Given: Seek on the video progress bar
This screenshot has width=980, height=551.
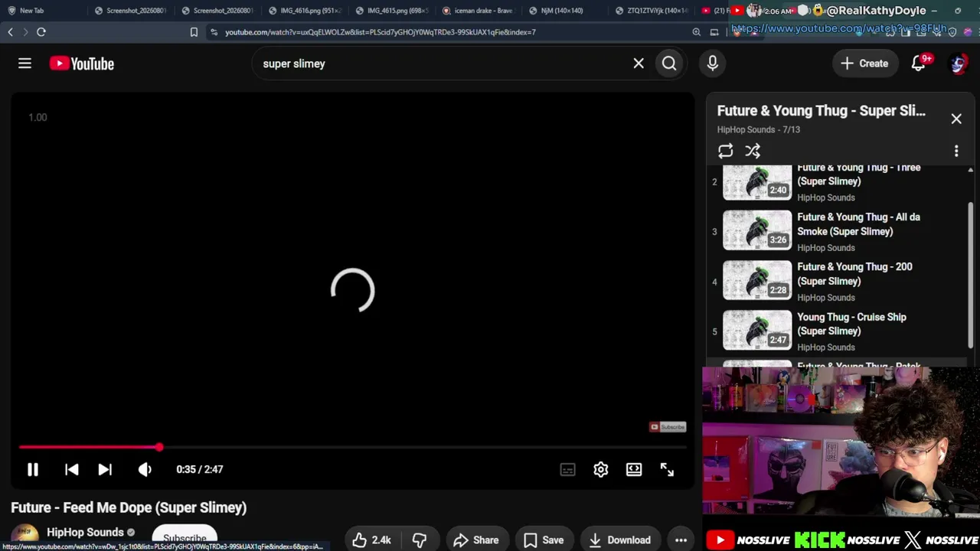Looking at the screenshot, I should click(352, 447).
